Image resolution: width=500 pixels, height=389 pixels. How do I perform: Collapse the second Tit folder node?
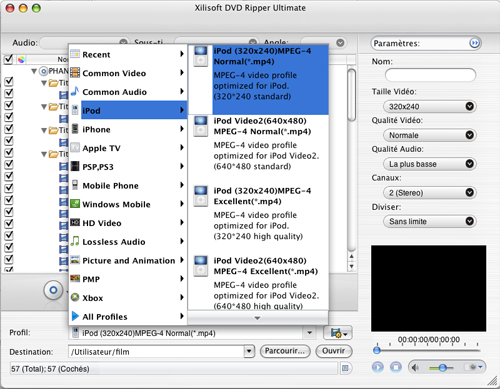point(44,107)
